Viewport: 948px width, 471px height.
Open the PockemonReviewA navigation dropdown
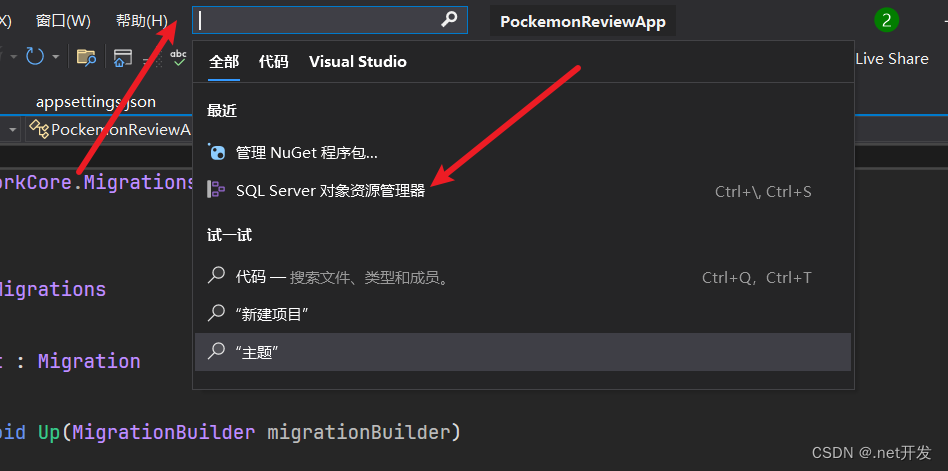click(109, 129)
